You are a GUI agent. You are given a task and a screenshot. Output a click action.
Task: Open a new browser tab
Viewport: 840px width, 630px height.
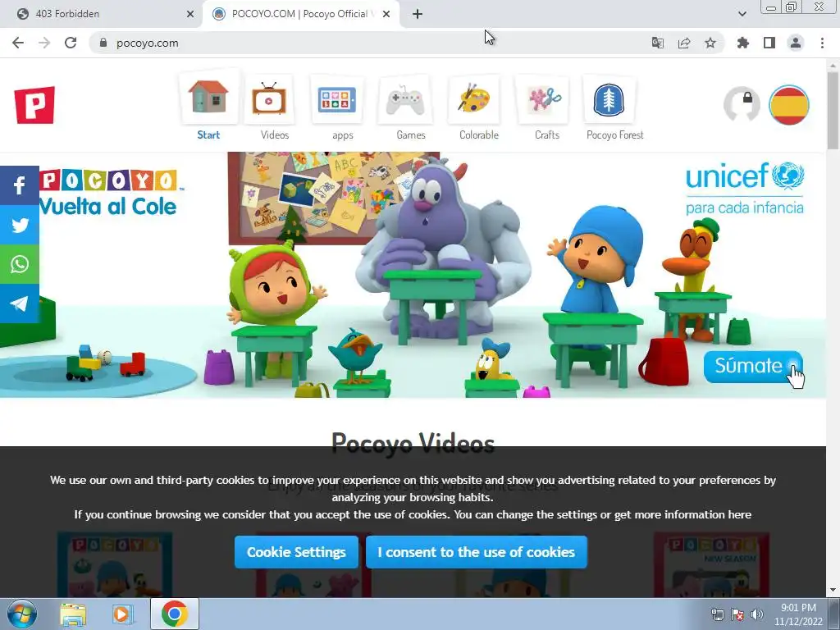click(x=418, y=14)
